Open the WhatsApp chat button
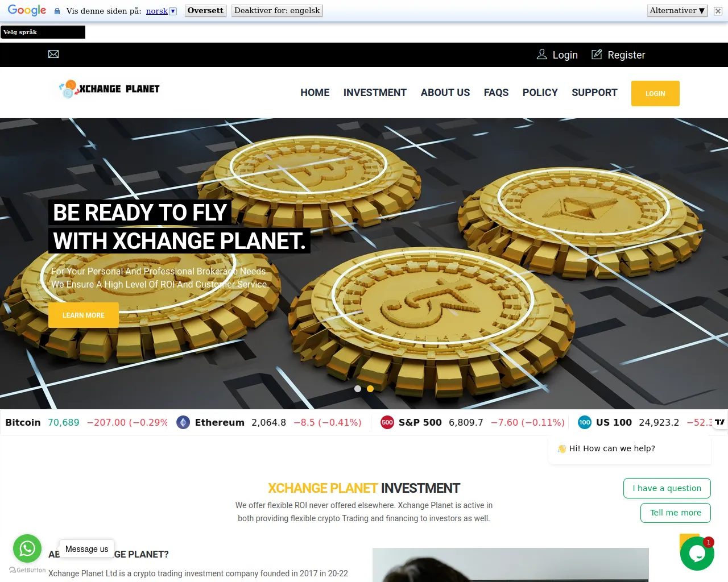The width and height of the screenshot is (728, 582). (27, 548)
